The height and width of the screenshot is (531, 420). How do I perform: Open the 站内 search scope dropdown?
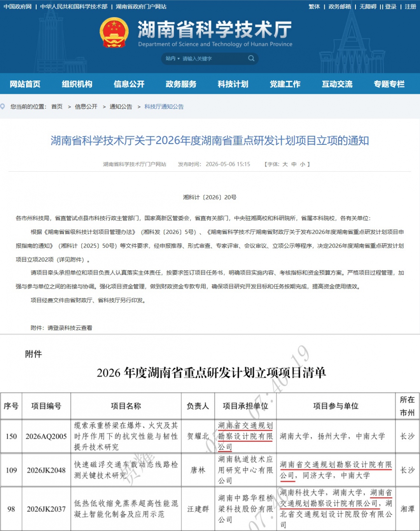[173, 58]
